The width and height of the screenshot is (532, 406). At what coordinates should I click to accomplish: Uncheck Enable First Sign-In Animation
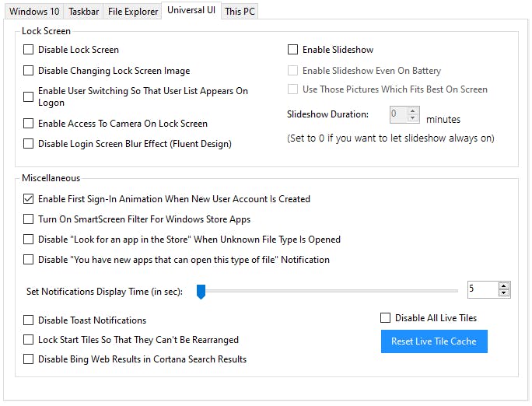[x=29, y=199]
